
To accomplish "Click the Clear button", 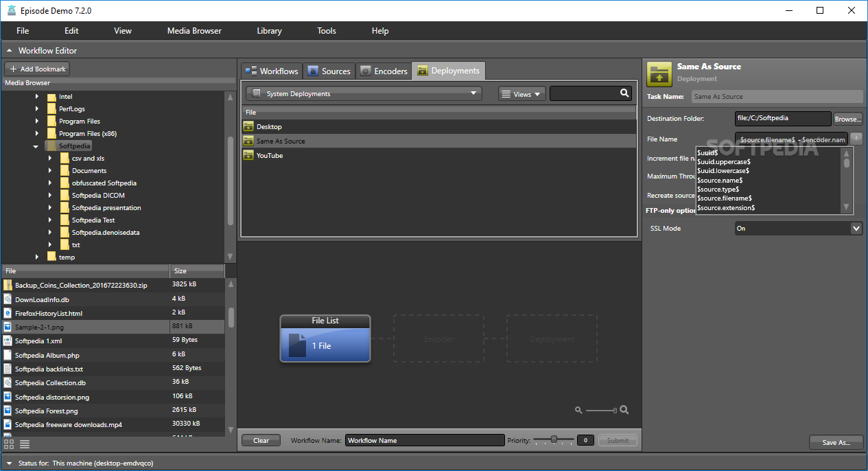I will [x=261, y=440].
